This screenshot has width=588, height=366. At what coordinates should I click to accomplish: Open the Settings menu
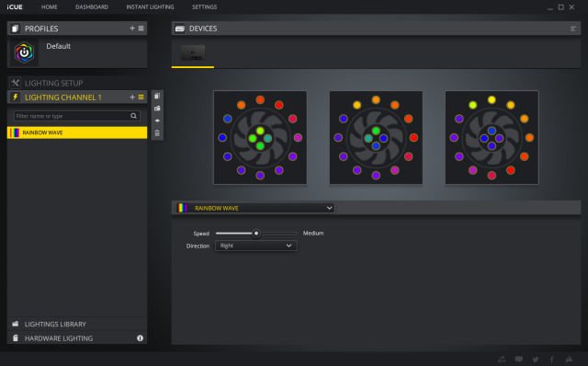[204, 7]
